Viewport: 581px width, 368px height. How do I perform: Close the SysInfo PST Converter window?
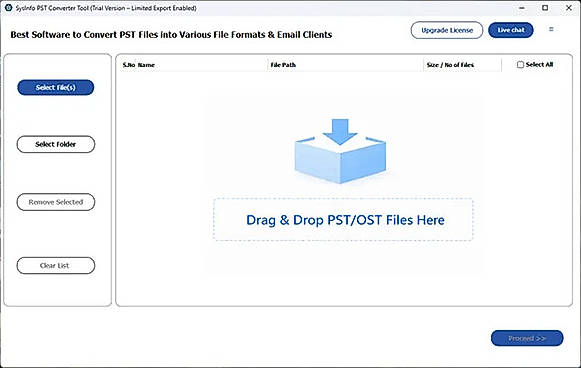569,7
